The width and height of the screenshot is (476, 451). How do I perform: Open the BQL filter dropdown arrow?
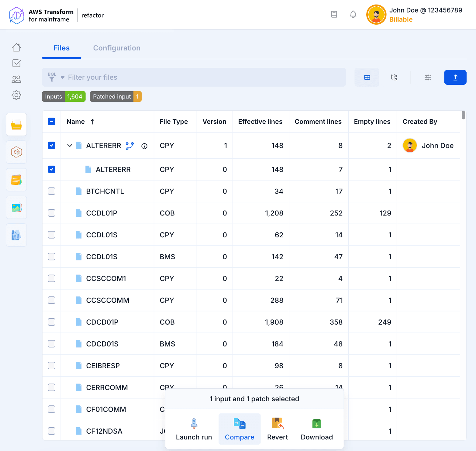pos(63,77)
